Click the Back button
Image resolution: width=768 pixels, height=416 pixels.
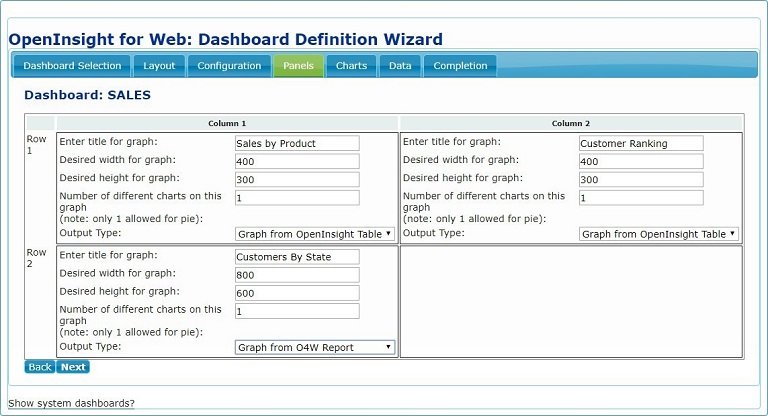(40, 367)
